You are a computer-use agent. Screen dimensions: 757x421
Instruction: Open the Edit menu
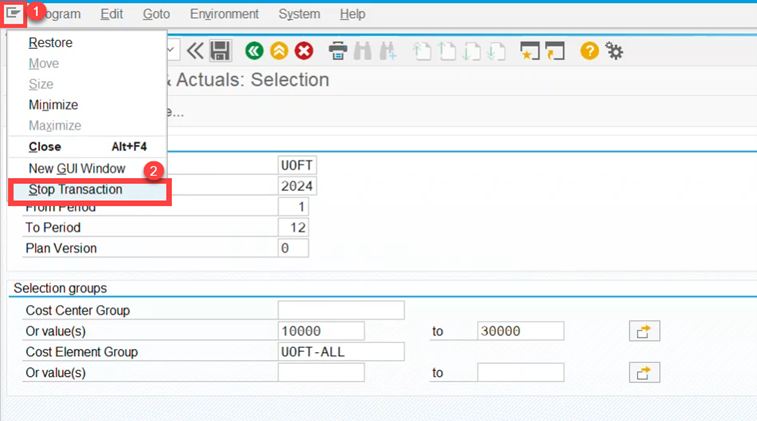(x=112, y=14)
